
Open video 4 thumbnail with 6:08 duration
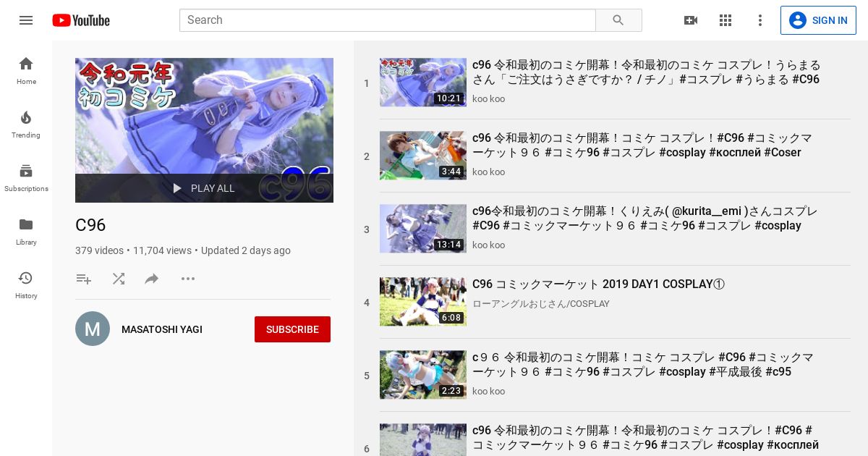[x=423, y=302]
